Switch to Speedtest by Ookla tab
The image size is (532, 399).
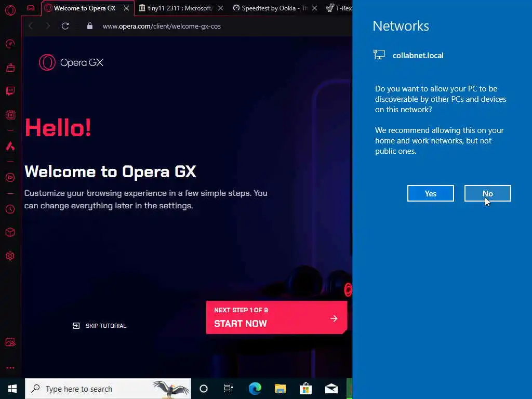coord(270,8)
